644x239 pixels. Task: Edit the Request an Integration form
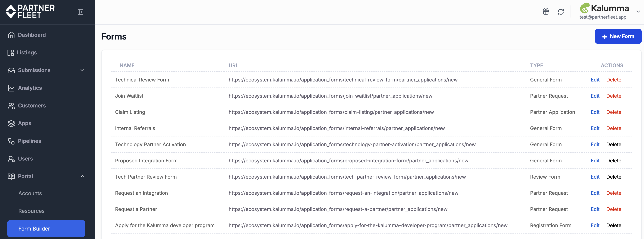(x=595, y=193)
